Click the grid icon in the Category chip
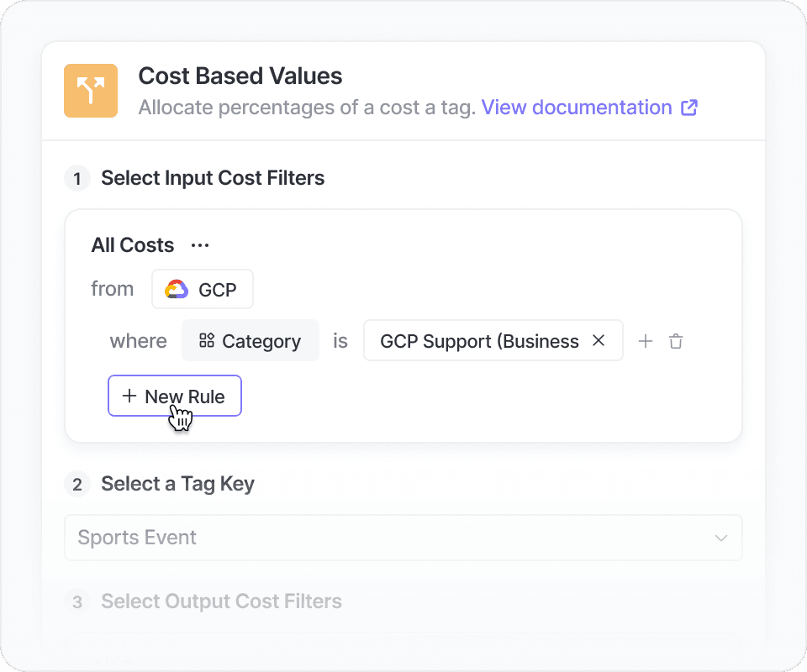 click(x=206, y=341)
